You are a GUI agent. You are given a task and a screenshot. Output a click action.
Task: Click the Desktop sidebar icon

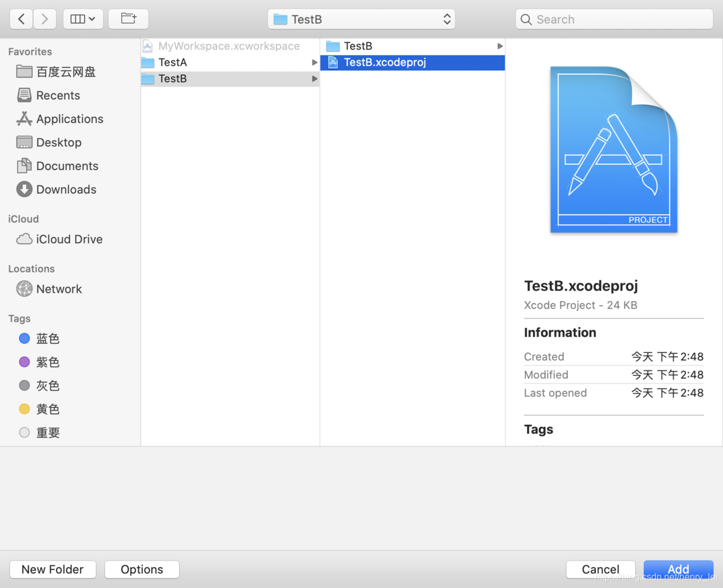click(24, 142)
